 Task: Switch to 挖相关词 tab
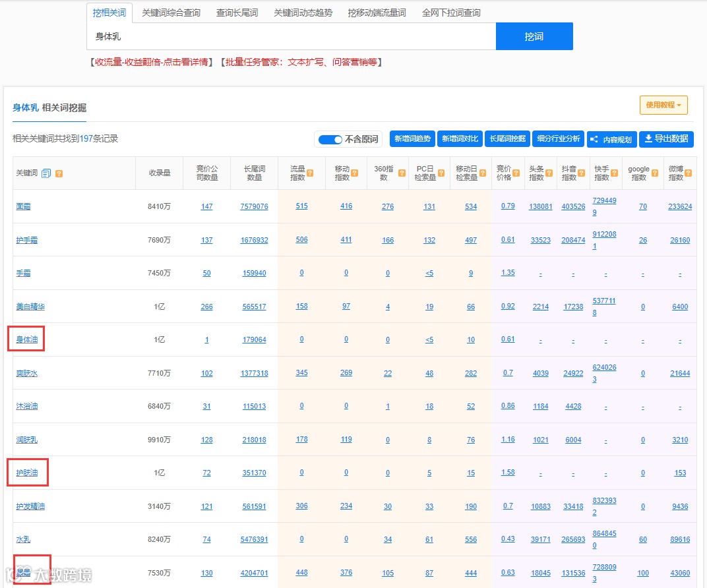click(109, 13)
